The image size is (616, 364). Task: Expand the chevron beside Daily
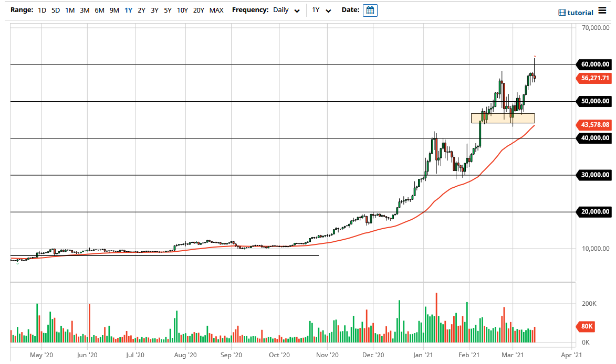coord(297,10)
